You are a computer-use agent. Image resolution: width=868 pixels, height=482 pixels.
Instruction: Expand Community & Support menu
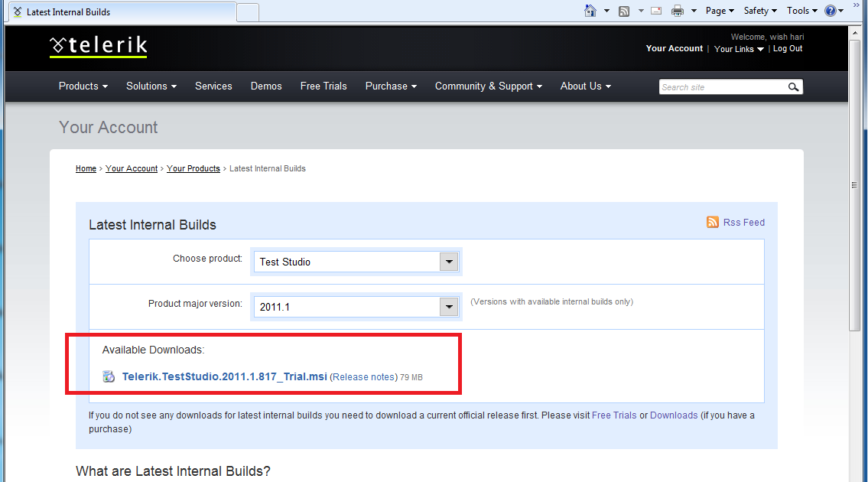tap(488, 86)
